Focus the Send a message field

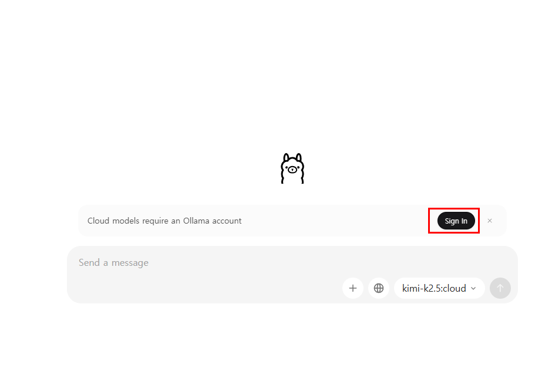[292, 275]
